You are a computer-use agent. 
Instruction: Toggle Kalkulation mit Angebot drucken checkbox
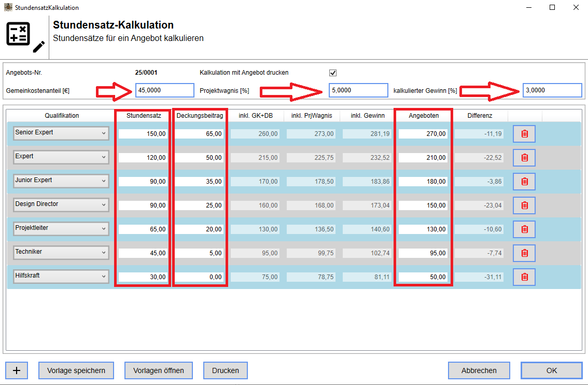coord(333,73)
